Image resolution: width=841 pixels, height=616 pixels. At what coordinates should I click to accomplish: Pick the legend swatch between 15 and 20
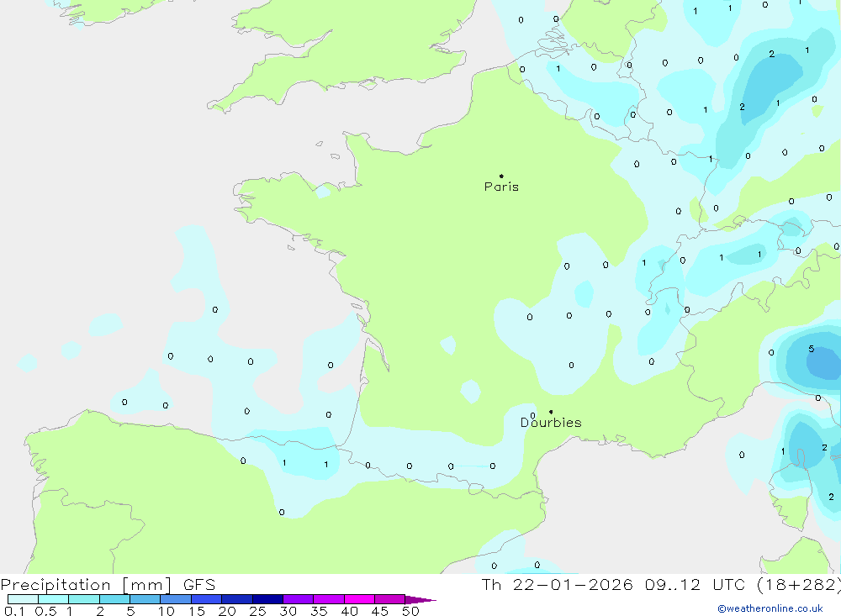tap(206, 599)
